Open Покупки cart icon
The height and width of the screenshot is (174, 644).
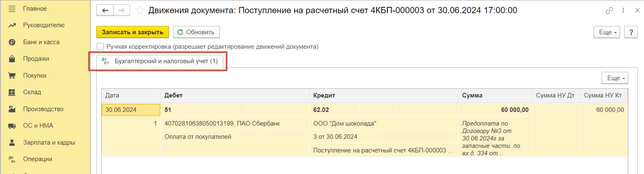12,76
